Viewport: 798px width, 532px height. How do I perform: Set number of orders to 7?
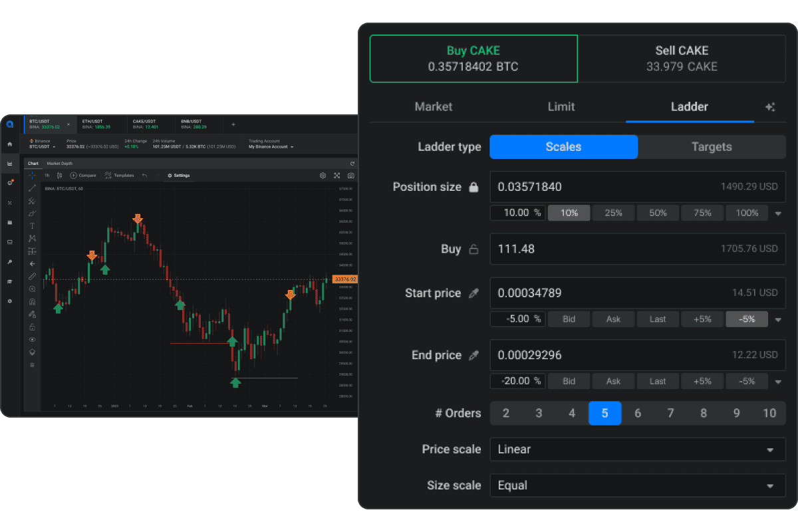pos(670,413)
